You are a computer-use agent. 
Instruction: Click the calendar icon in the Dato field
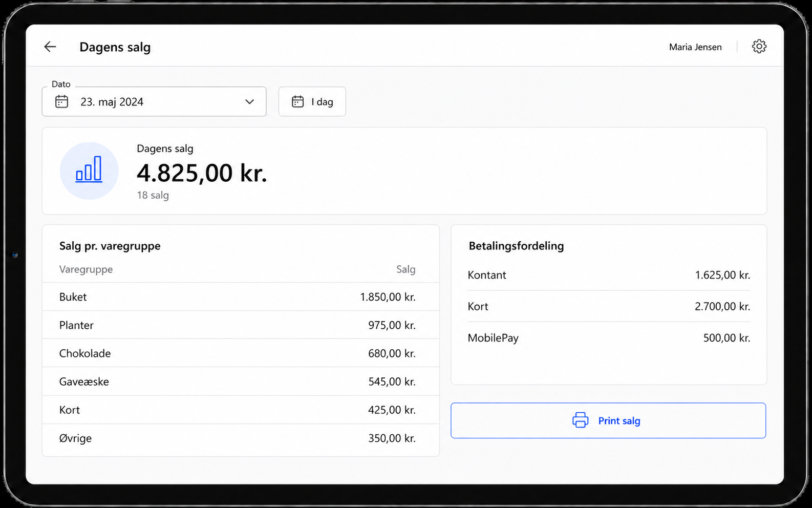click(61, 102)
